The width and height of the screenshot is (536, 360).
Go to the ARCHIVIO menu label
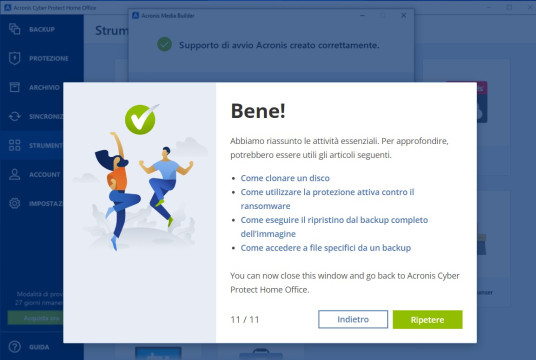(x=44, y=88)
